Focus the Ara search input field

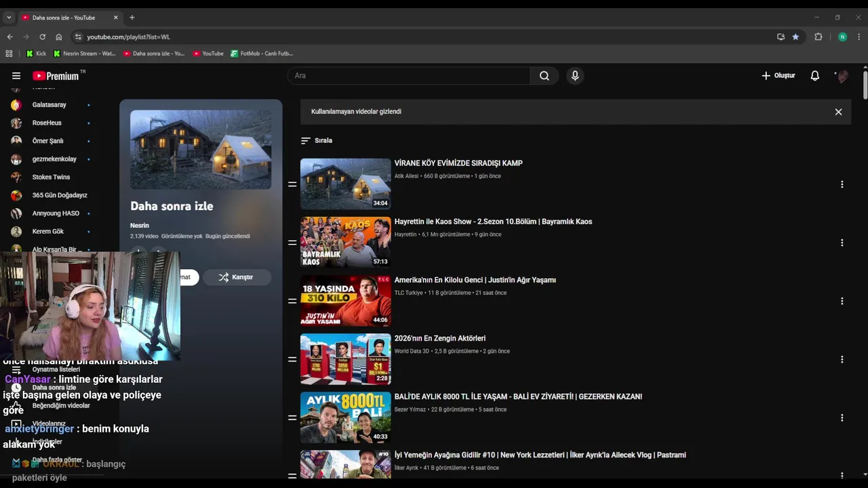[409, 76]
